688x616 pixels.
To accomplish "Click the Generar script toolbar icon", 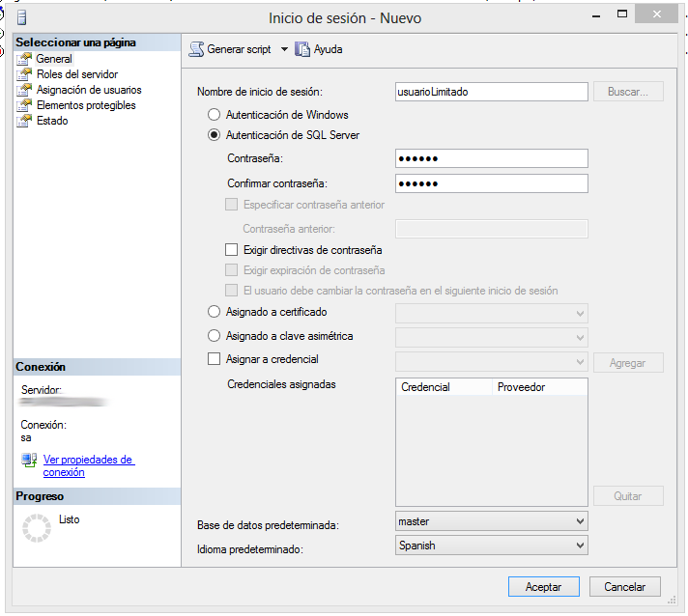I will coord(196,49).
